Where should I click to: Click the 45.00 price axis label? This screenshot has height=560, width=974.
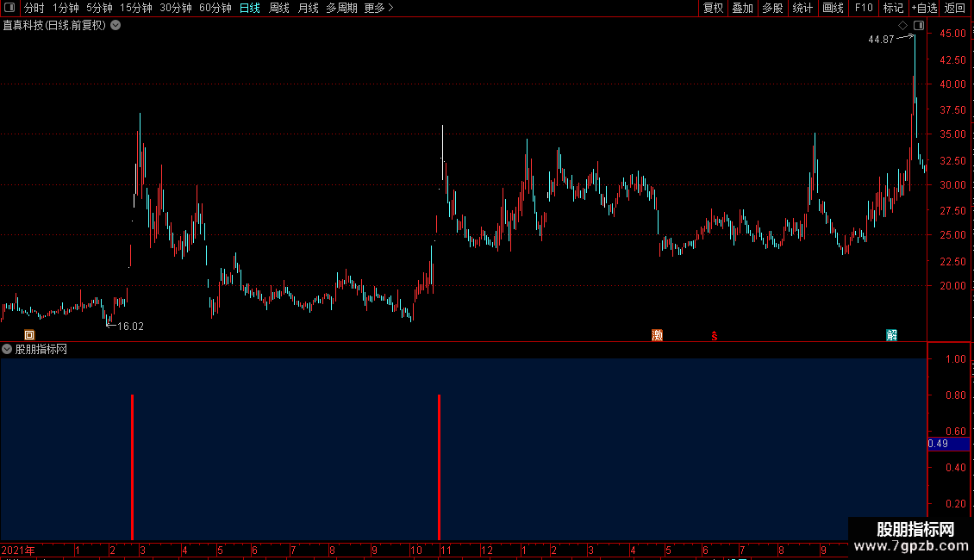click(x=952, y=34)
